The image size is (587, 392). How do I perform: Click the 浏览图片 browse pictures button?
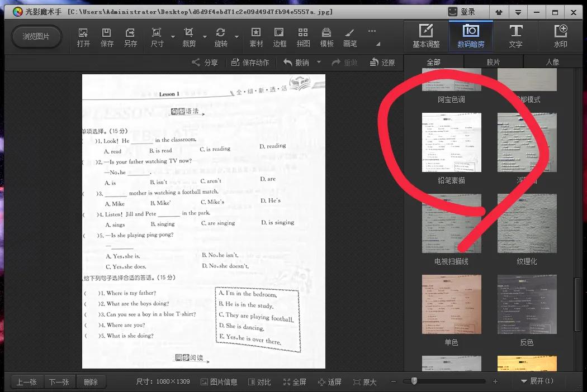pos(36,37)
